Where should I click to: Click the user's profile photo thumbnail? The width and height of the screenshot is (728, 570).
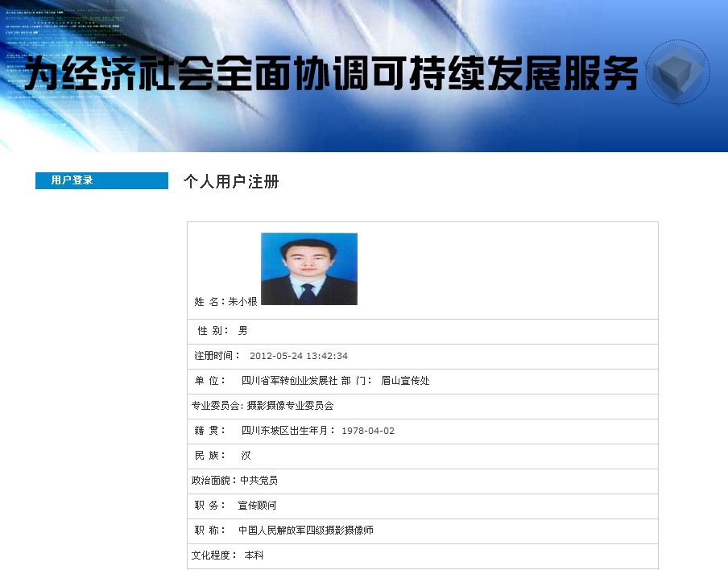pyautogui.click(x=308, y=269)
